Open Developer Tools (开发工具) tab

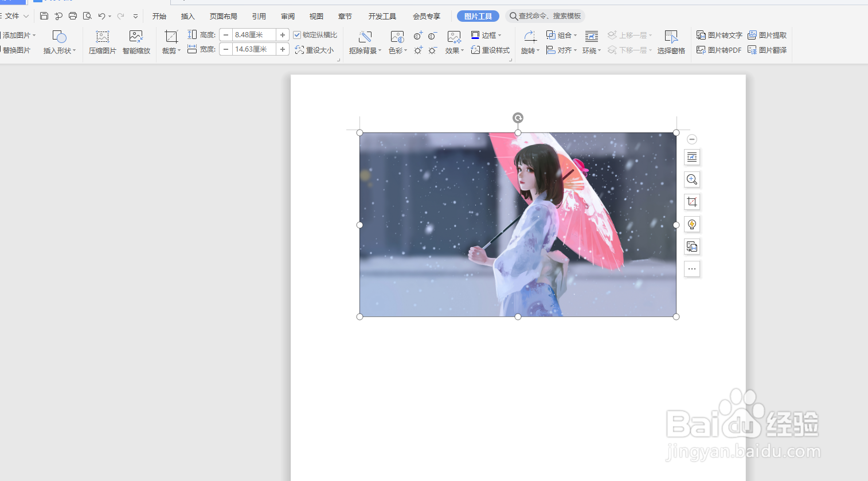[382, 16]
